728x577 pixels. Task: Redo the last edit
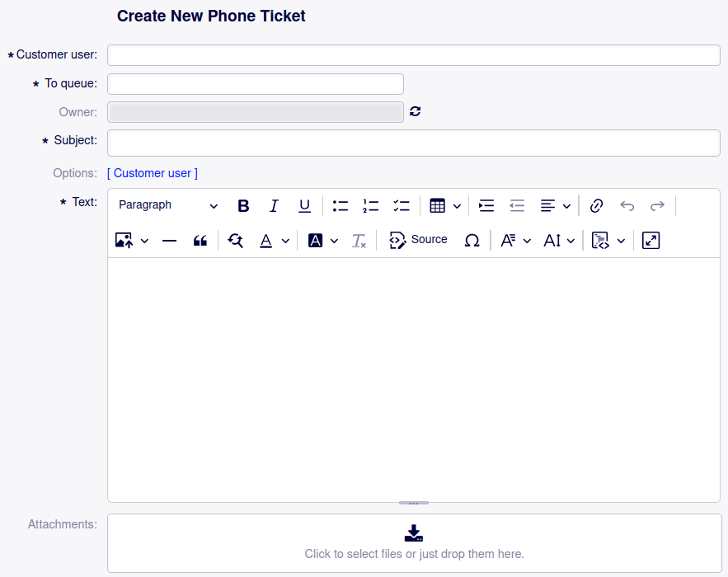(657, 205)
